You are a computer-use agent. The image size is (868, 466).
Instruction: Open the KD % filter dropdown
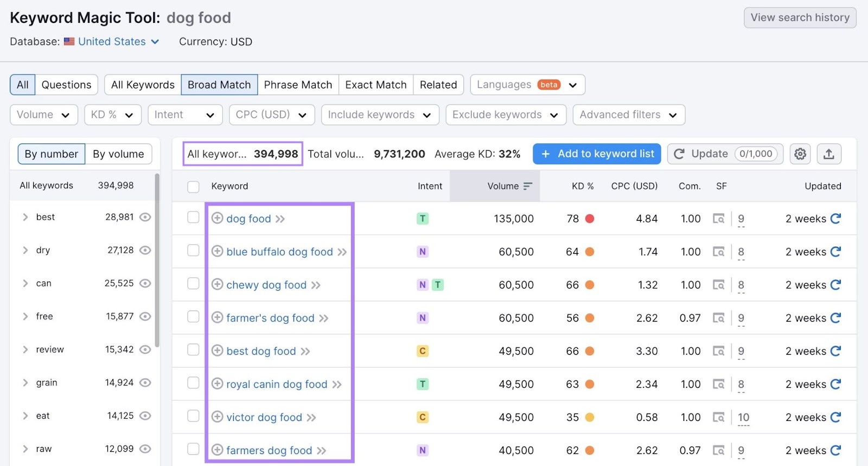[113, 115]
